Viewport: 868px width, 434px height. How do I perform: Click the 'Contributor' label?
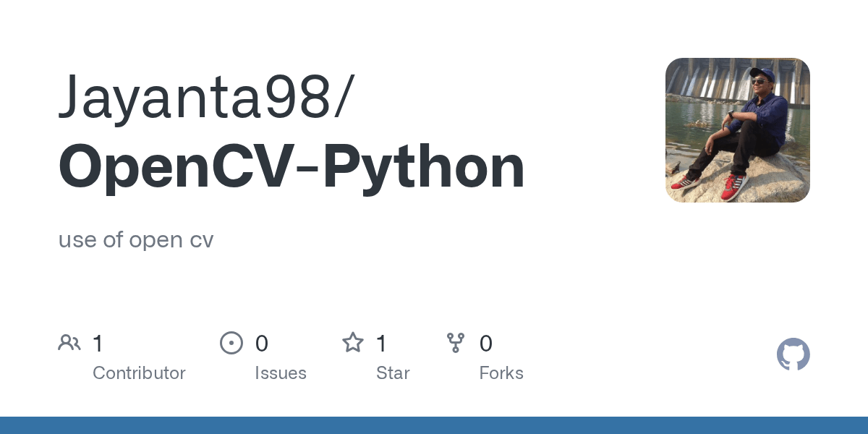[139, 373]
